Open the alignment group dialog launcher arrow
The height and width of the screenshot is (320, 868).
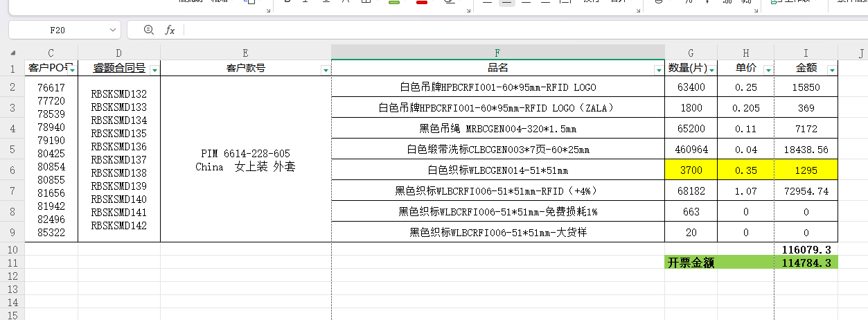click(638, 11)
